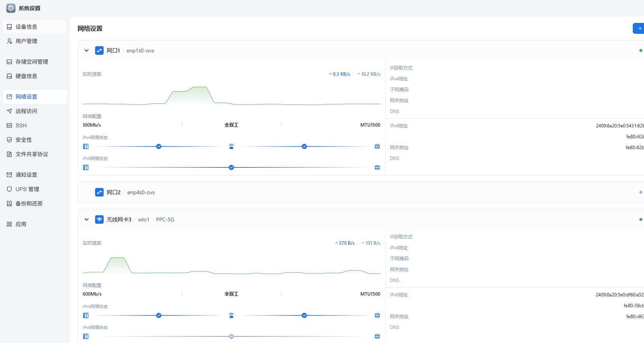Click the 网口1 traffic rate graph
This screenshot has width=644, height=343.
pos(231,95)
